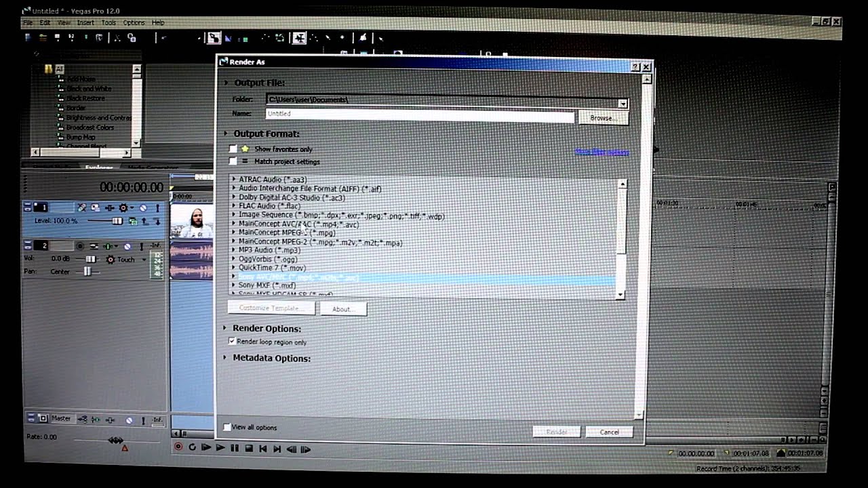Open the Tools menu
Screen dimensions: 868x488
point(108,22)
